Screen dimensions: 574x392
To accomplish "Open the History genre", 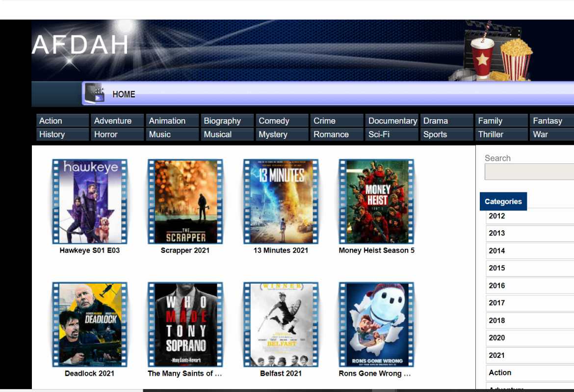I will [63, 134].
